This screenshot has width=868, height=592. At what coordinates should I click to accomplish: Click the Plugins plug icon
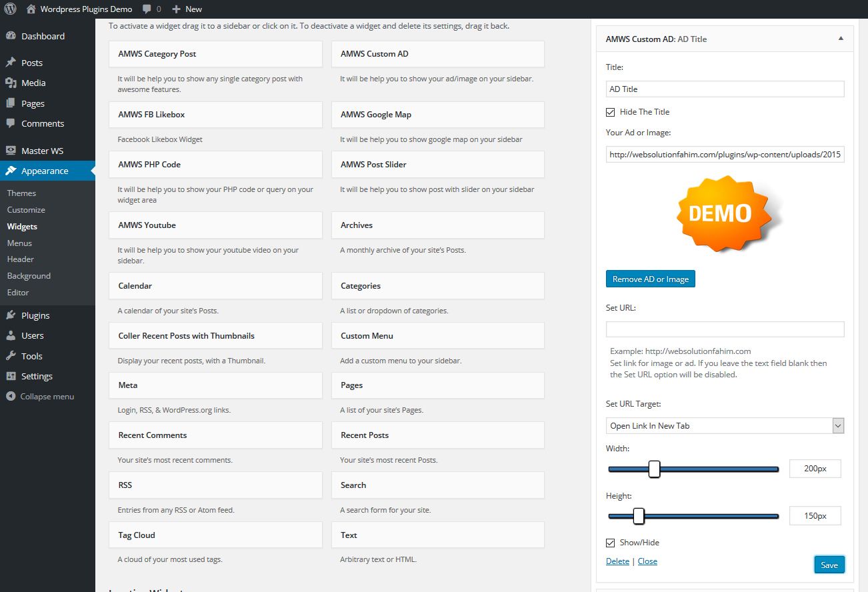pos(11,315)
